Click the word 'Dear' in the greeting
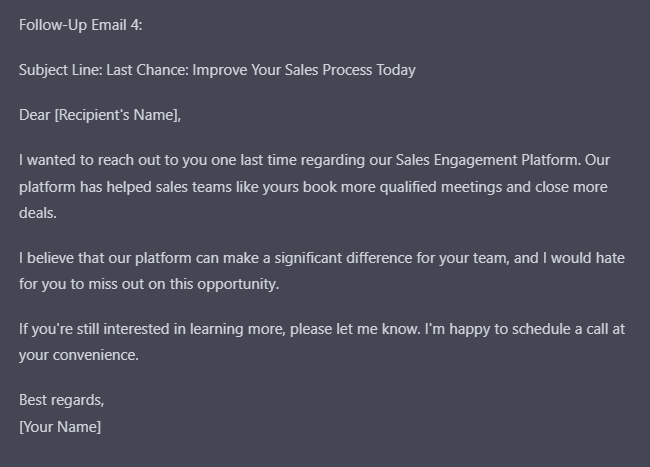 pos(35,115)
